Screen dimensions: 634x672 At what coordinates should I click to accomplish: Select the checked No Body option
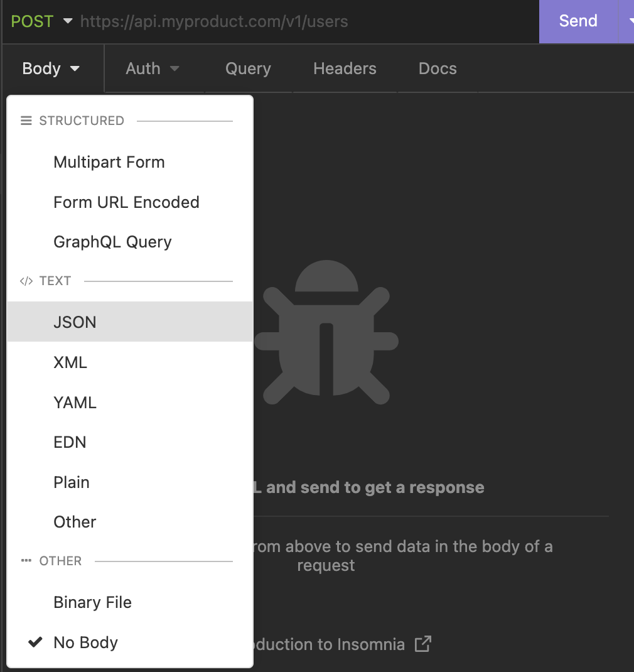pyautogui.click(x=130, y=642)
